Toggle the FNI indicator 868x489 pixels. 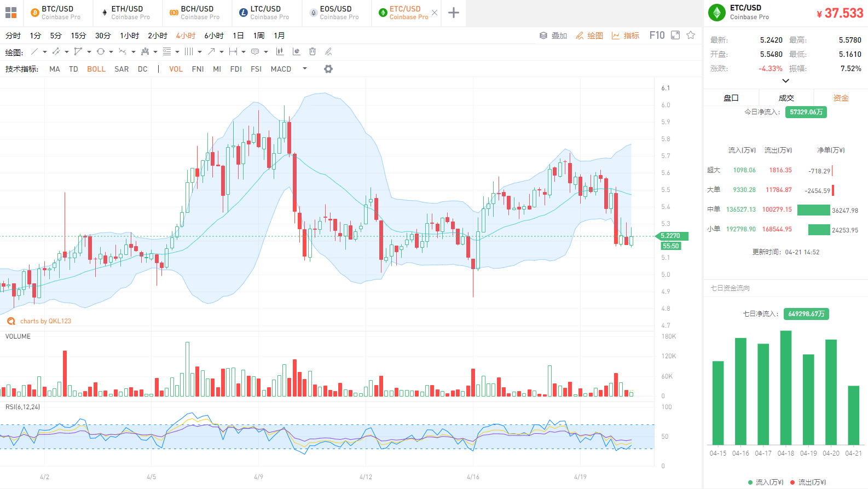(x=198, y=69)
